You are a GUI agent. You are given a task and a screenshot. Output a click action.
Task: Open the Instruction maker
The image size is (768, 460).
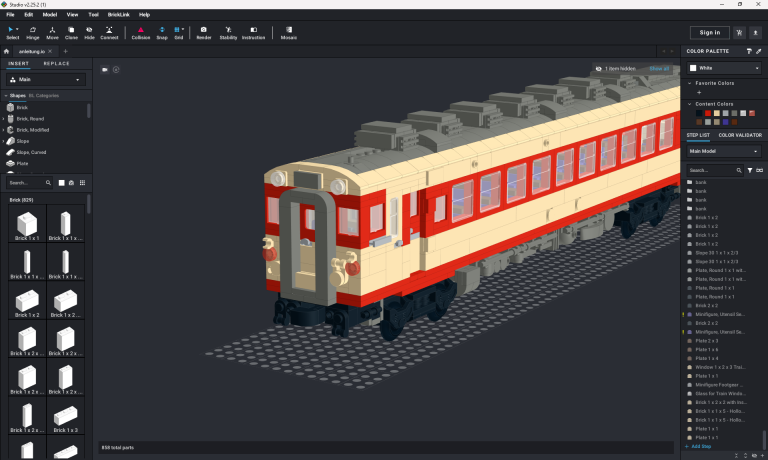click(x=254, y=33)
